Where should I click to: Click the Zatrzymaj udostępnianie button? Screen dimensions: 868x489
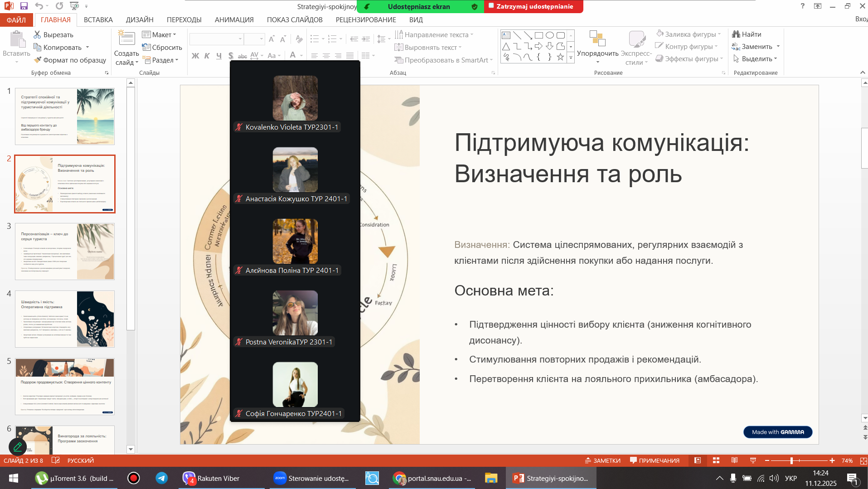click(533, 6)
